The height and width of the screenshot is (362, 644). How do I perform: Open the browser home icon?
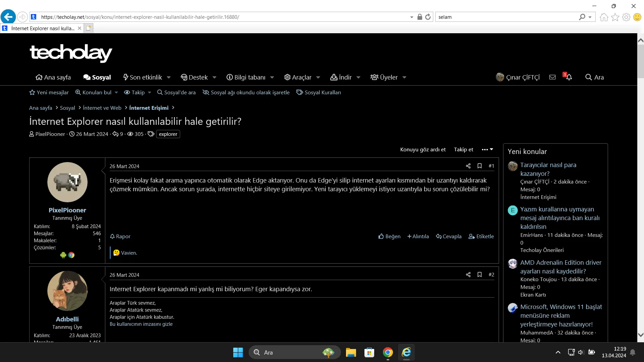pos(604,17)
